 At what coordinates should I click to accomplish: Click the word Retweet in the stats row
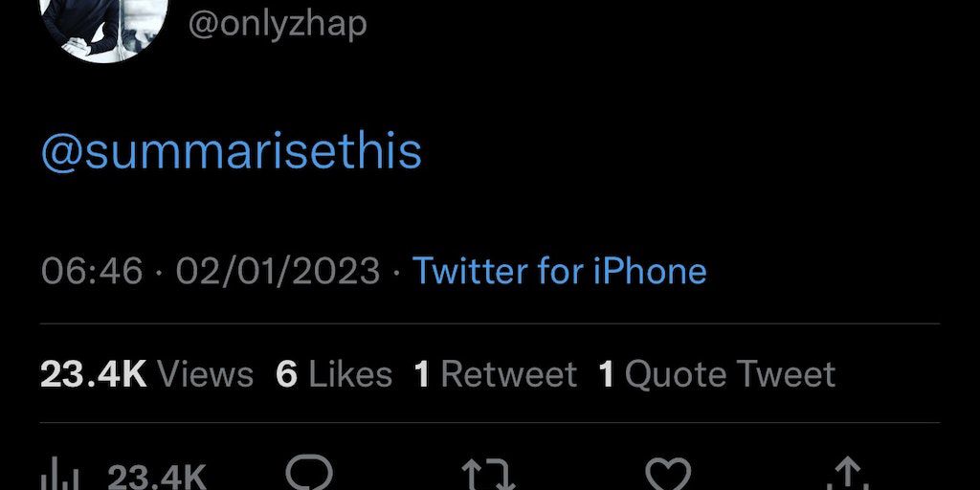[x=508, y=373]
